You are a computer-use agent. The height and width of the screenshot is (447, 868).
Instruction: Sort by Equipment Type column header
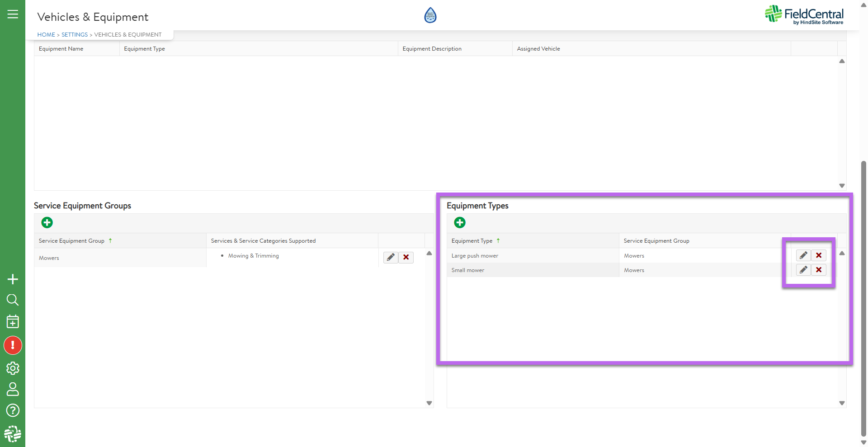472,241
